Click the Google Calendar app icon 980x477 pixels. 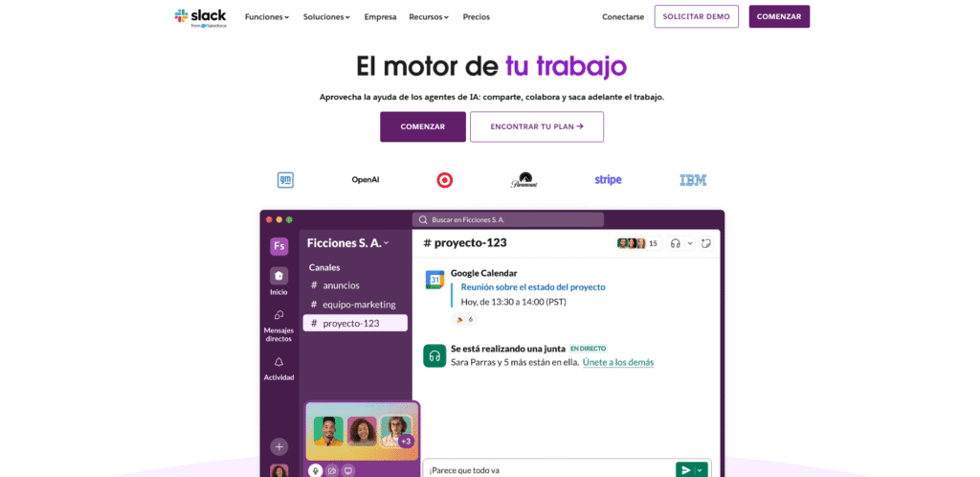pyautogui.click(x=434, y=280)
